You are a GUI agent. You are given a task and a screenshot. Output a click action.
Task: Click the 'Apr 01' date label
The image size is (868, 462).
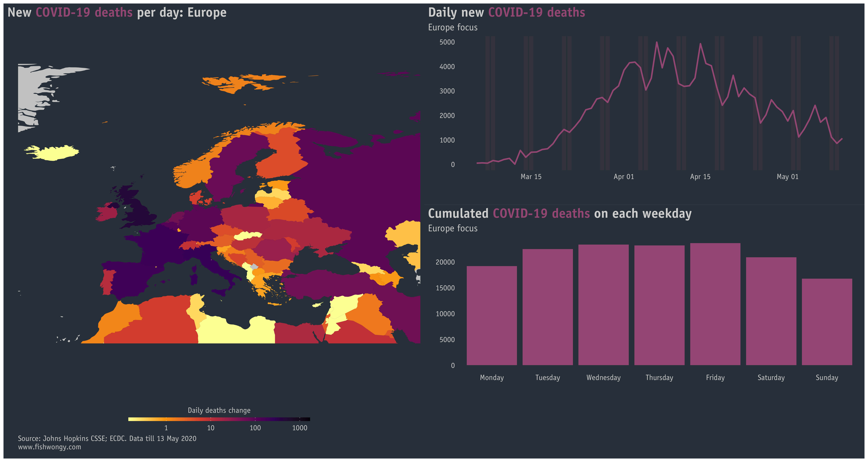624,177
